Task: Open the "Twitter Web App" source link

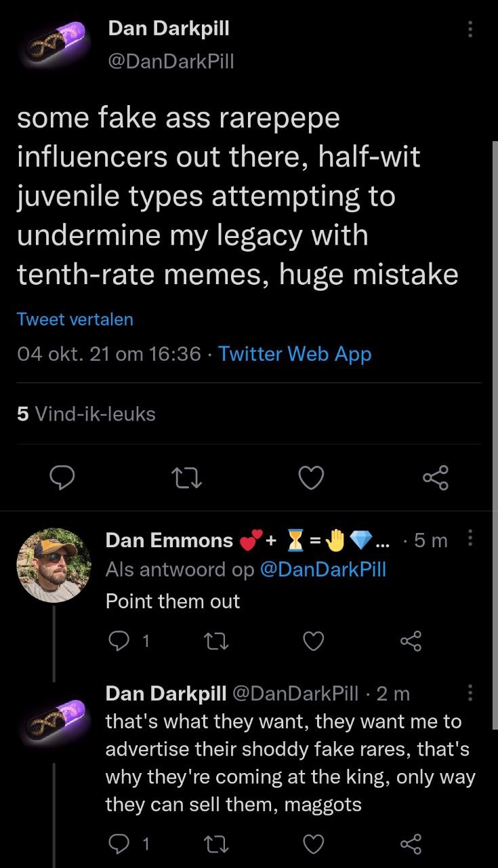Action: point(295,353)
